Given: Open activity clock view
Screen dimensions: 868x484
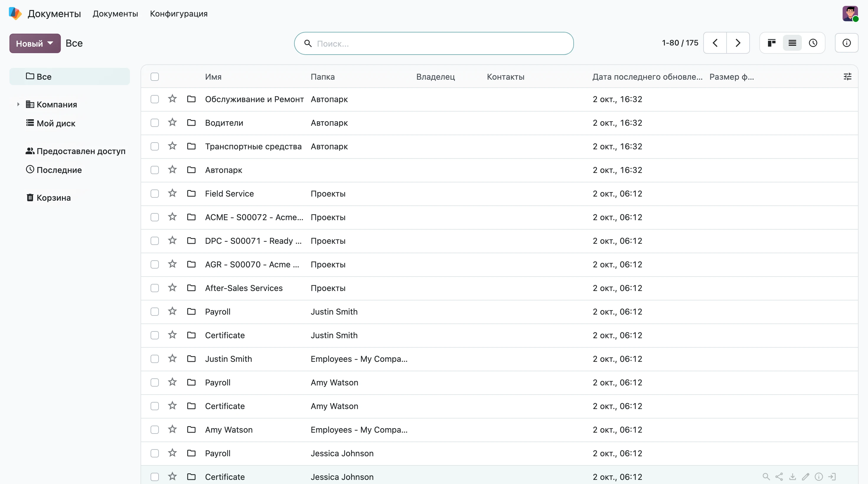Looking at the screenshot, I should tap(813, 43).
